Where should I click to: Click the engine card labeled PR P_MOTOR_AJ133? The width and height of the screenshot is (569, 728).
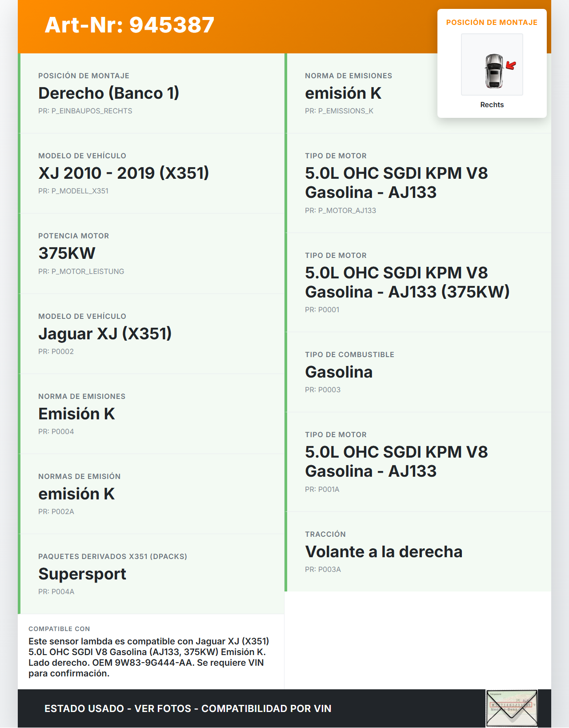click(418, 183)
